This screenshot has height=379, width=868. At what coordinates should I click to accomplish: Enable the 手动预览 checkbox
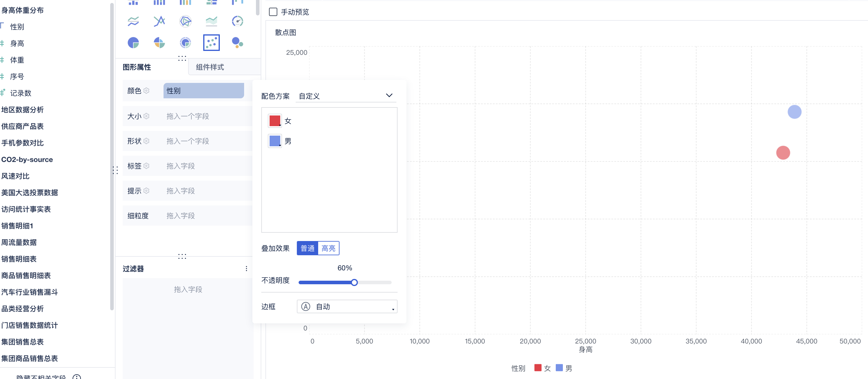click(273, 12)
